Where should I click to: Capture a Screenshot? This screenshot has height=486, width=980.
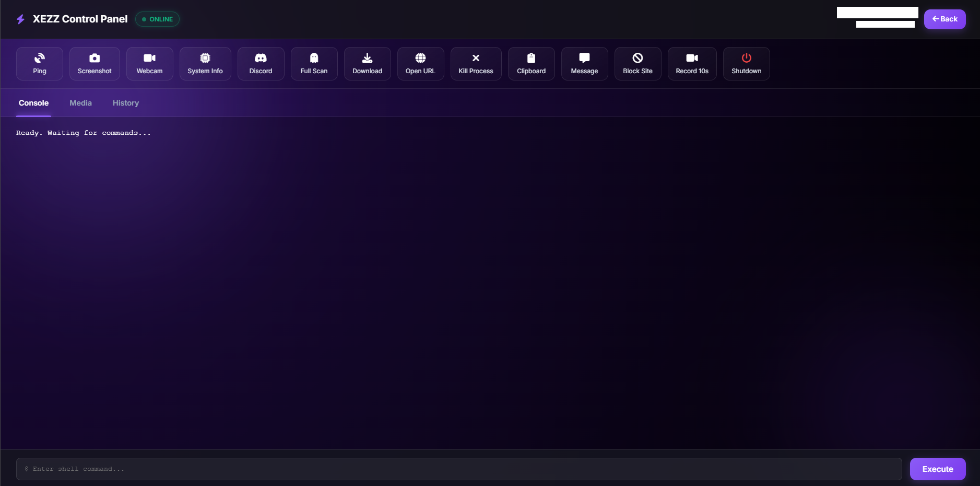coord(95,63)
